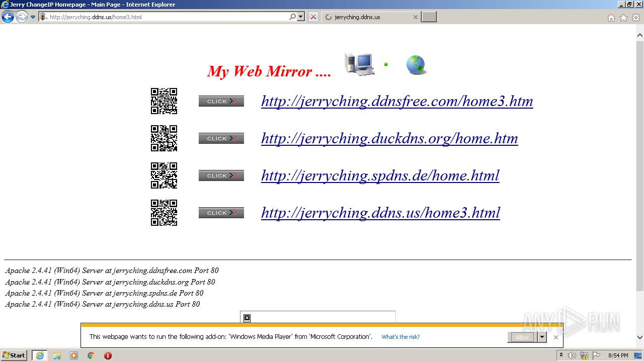The image size is (644, 362).
Task: Expand the address bar autocomplete dropdown
Action: [301, 17]
